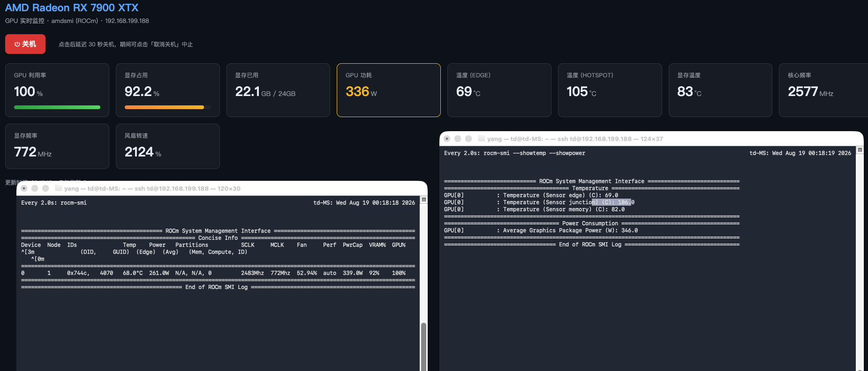Click the 显存频率 772 MHz card
The width and height of the screenshot is (868, 371).
[57, 146]
